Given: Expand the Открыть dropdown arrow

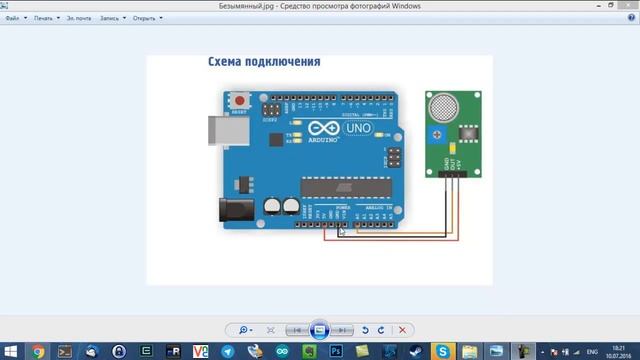Looking at the screenshot, I should (x=161, y=18).
